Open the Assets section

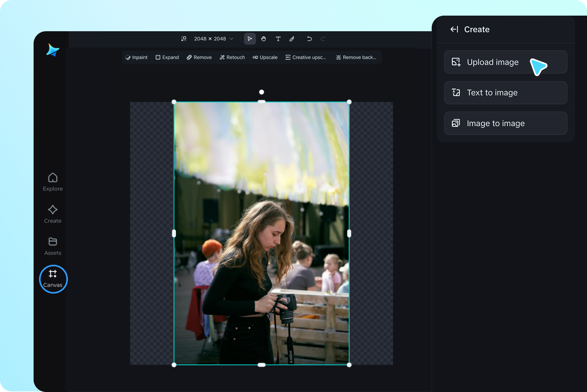[x=53, y=246]
